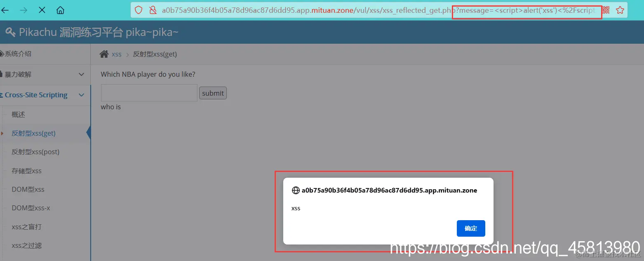This screenshot has width=644, height=261.
Task: Select 反射型xss(get) in sidebar
Action: 33,133
